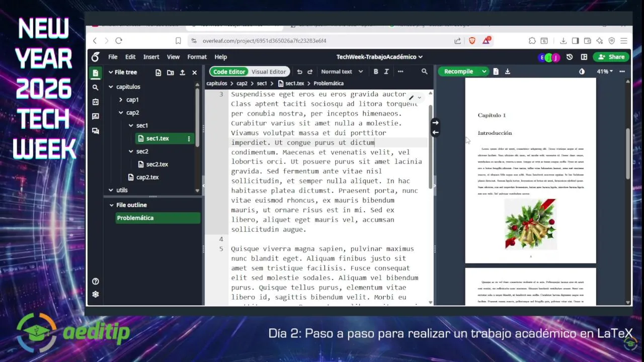Close the file tree panel
Image resolution: width=644 pixels, height=362 pixels.
(194, 72)
